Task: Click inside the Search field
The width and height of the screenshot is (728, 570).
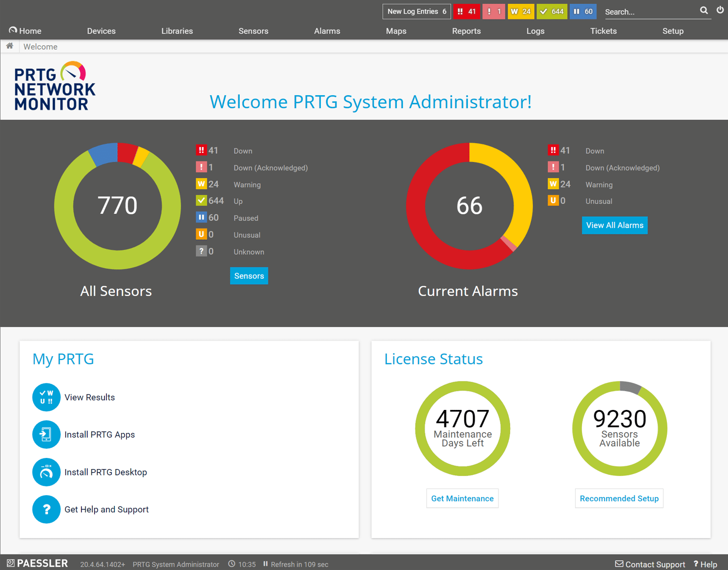Action: [x=650, y=12]
